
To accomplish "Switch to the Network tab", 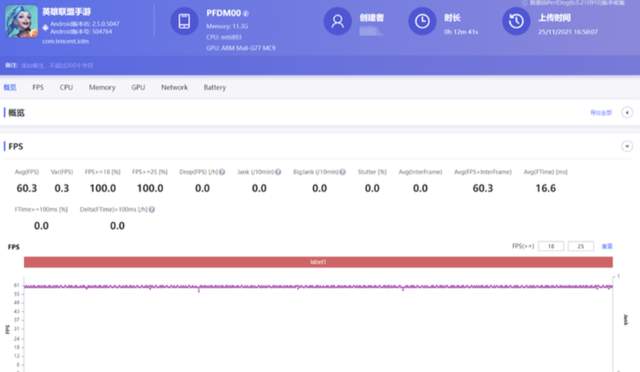I will coord(174,87).
